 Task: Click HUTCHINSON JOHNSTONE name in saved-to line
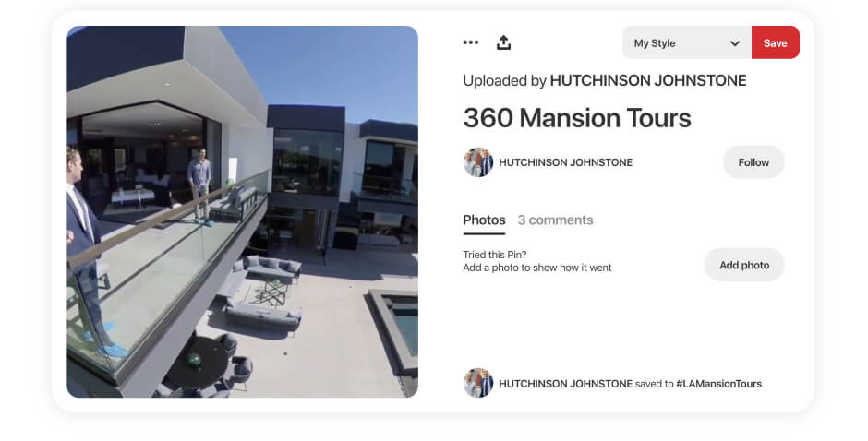566,384
